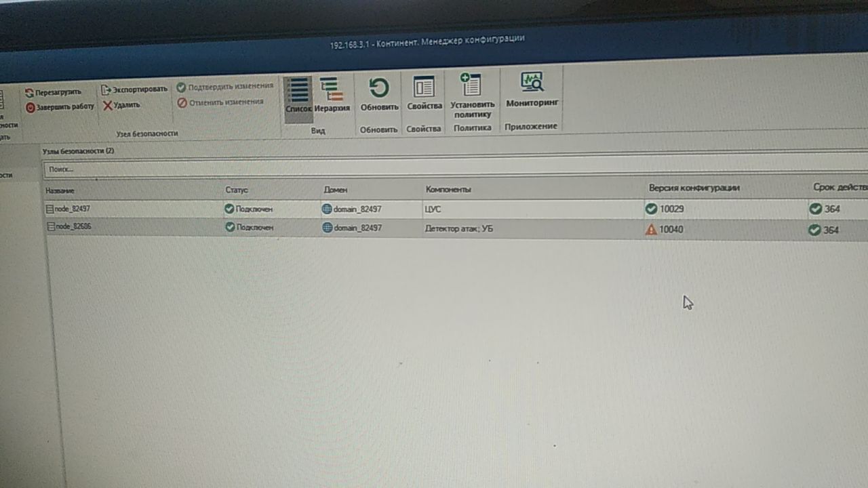
Task: Click the Поиск search field
Action: coord(454,167)
